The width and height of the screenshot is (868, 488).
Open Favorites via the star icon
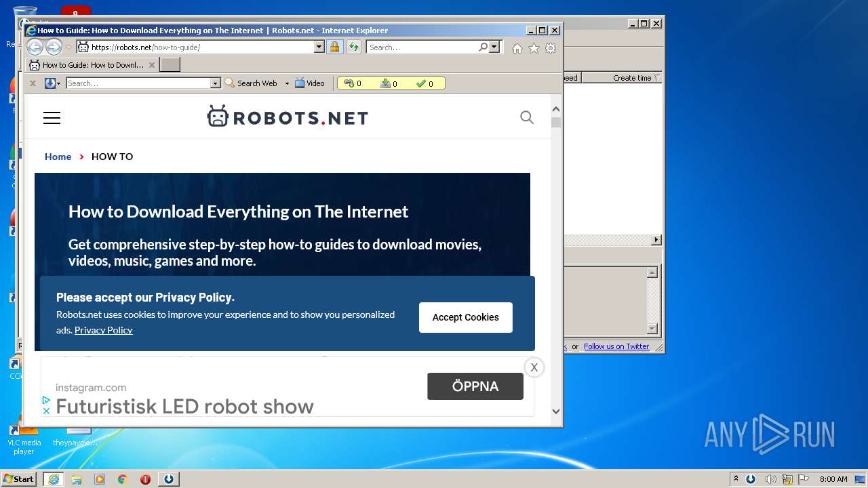click(534, 48)
